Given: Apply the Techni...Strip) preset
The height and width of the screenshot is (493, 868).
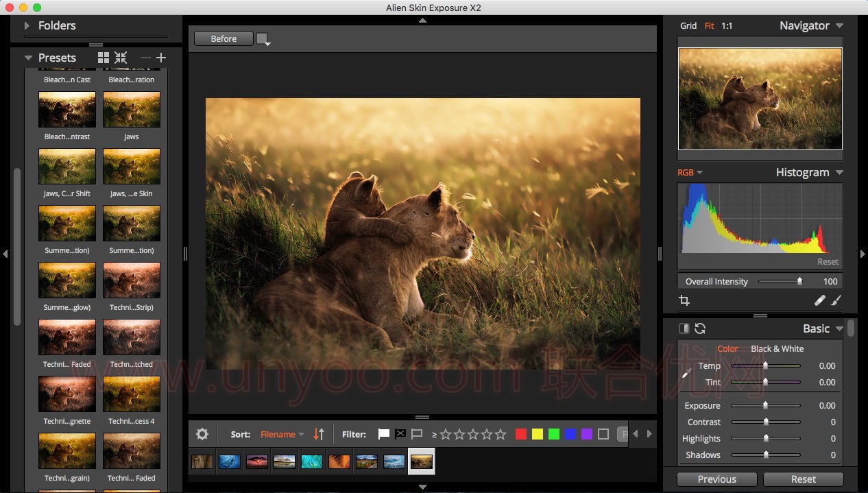Looking at the screenshot, I should (132, 280).
